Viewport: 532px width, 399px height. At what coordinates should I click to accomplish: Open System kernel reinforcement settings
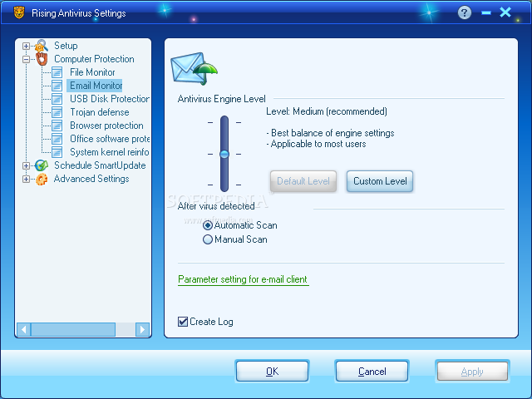[x=109, y=152]
